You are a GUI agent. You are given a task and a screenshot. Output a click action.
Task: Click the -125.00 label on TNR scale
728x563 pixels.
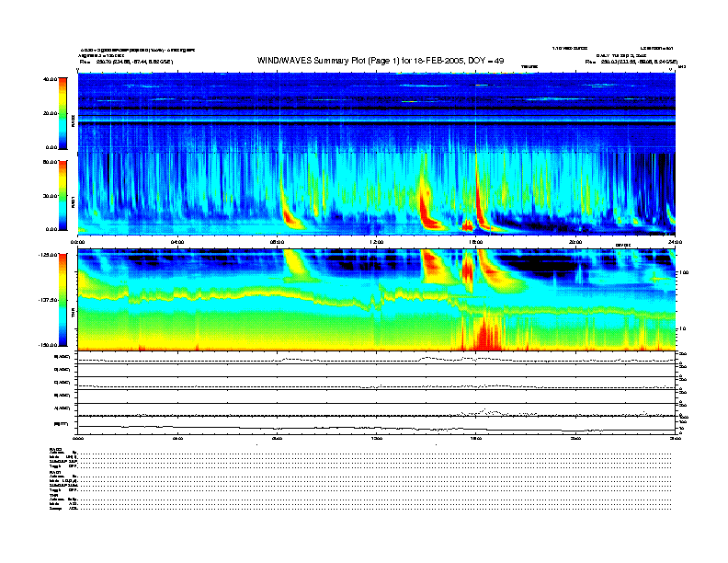click(x=48, y=255)
